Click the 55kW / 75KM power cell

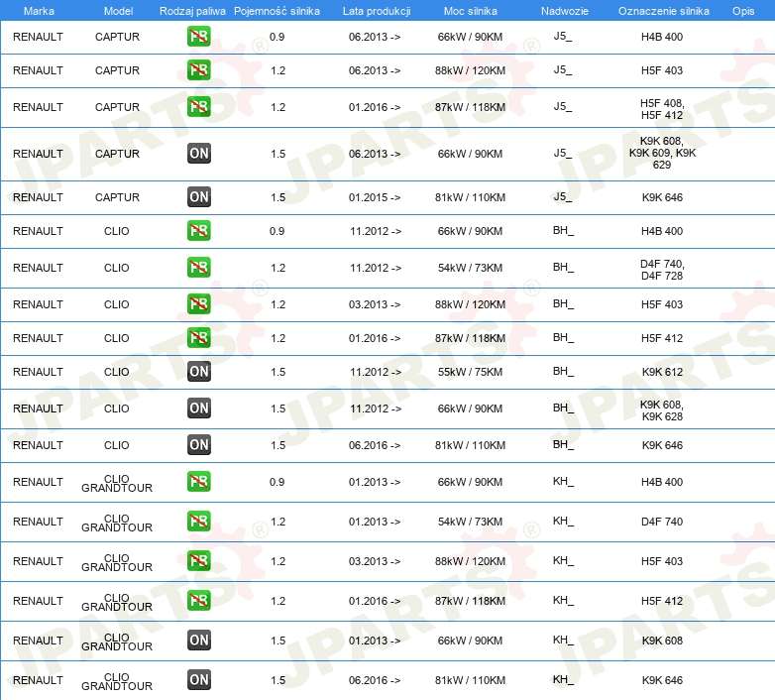click(x=470, y=372)
